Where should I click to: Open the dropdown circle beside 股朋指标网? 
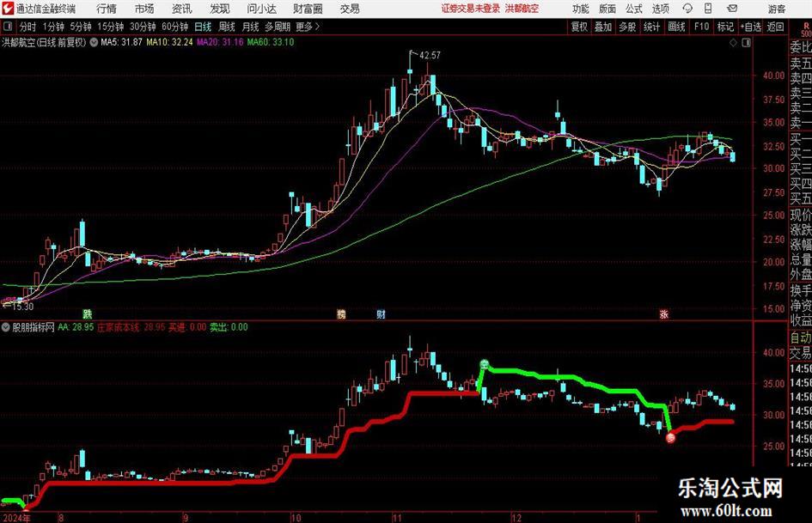(6, 327)
